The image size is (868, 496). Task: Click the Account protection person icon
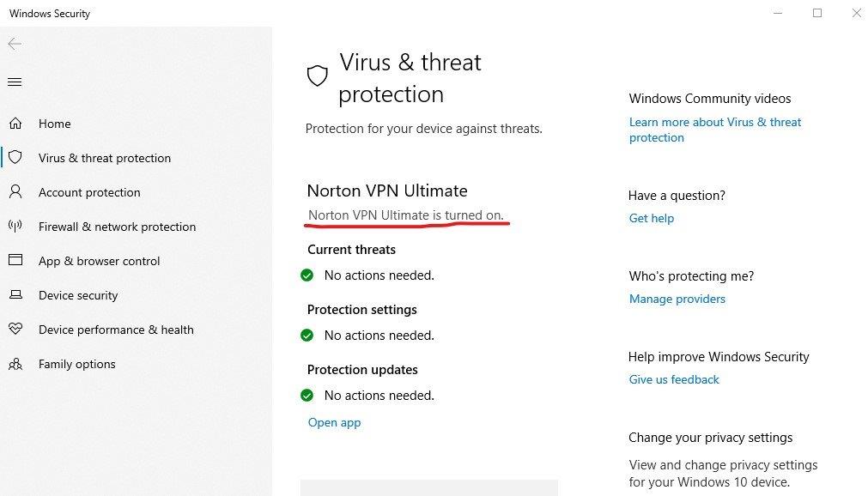[x=15, y=192]
